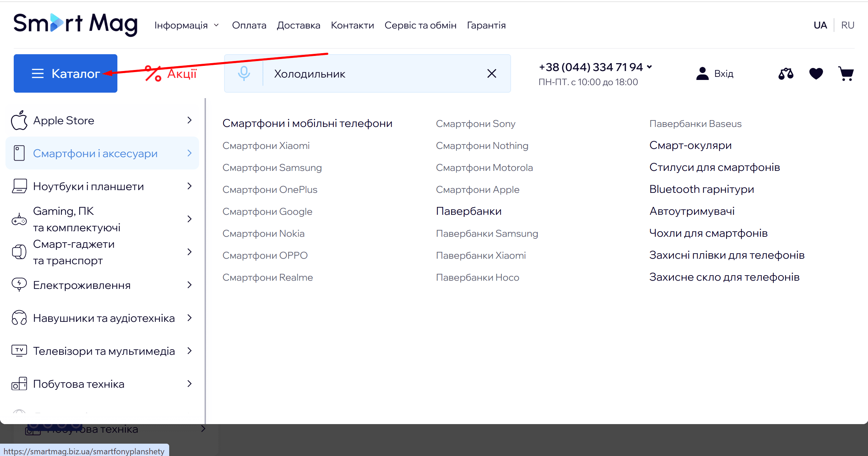
Task: Expand Навушники та аудіотехніка chevron arrow
Action: click(x=189, y=318)
